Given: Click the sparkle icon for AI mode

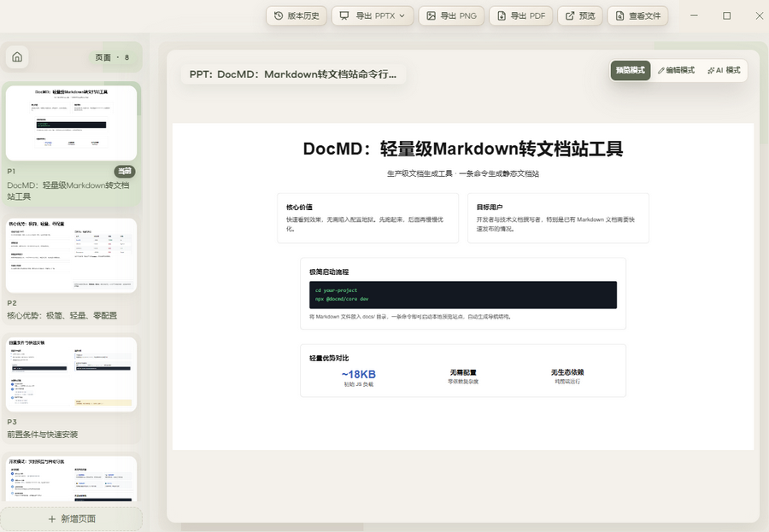Looking at the screenshot, I should (x=711, y=71).
